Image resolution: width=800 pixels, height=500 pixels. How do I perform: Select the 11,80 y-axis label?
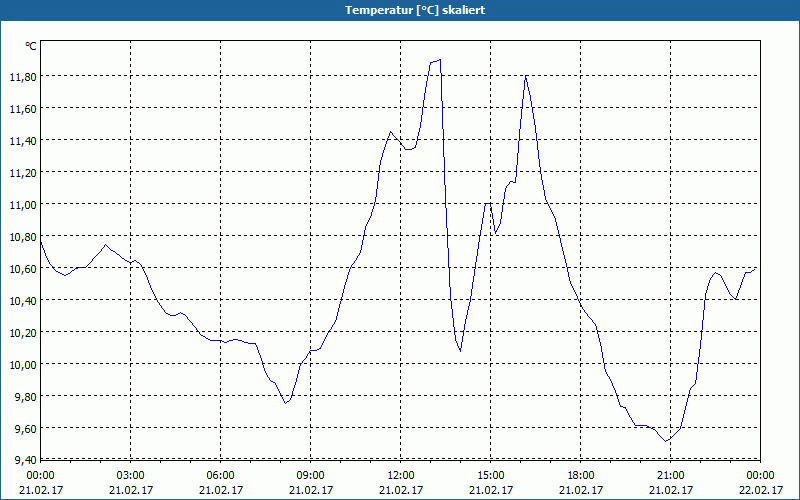(x=23, y=77)
